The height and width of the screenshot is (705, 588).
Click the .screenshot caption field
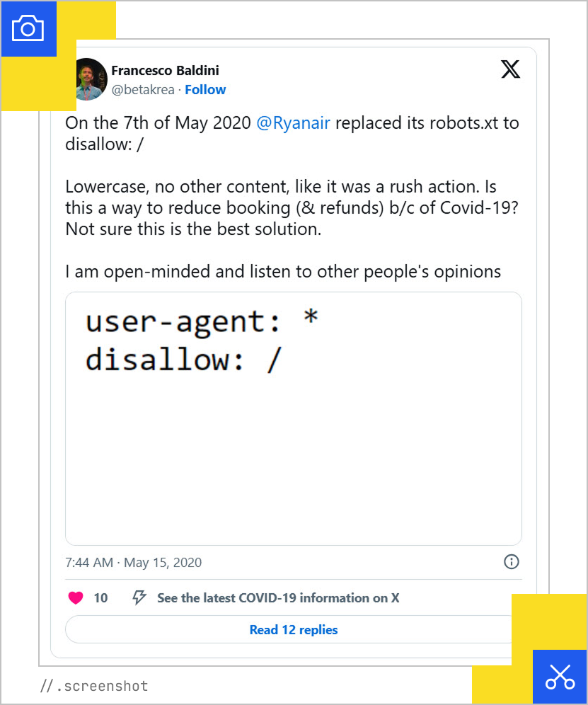pyautogui.click(x=96, y=685)
